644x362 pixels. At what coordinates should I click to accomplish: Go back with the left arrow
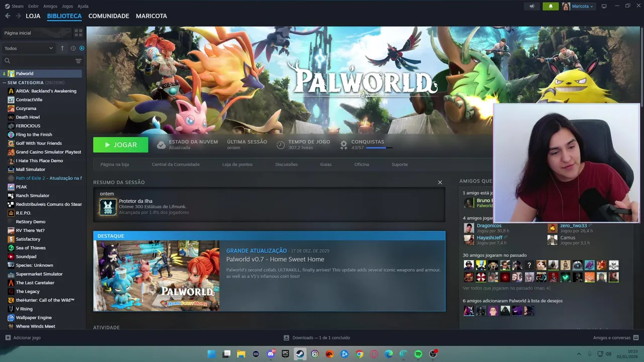[x=8, y=16]
